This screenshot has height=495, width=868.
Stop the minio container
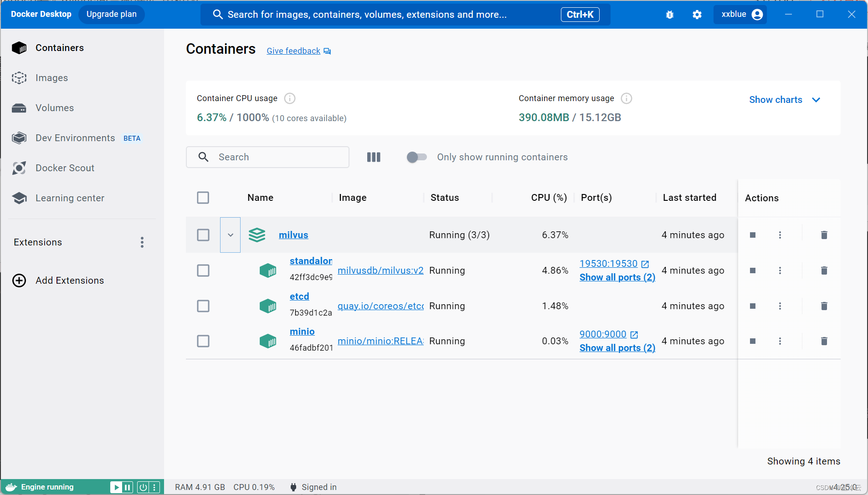tap(753, 341)
